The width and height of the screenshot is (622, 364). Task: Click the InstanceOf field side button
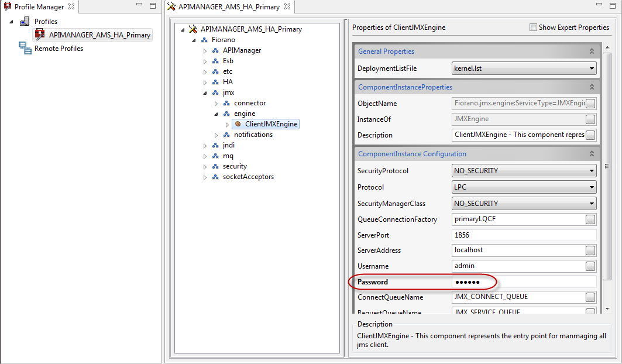coord(590,119)
